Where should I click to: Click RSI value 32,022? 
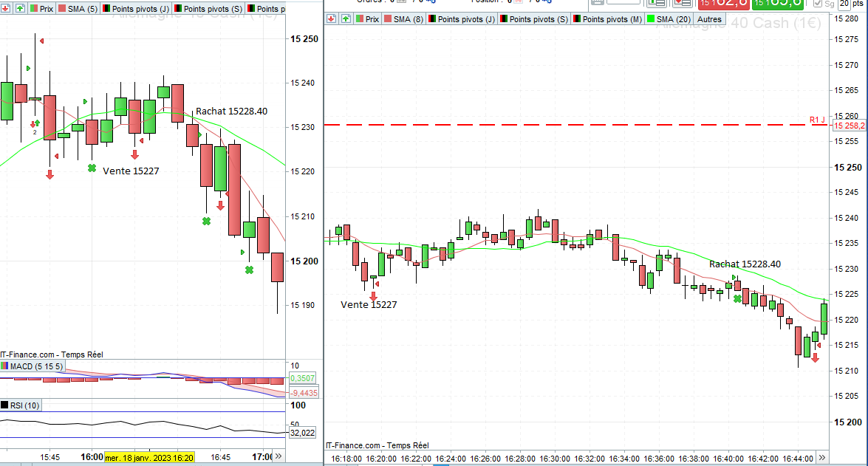point(302,433)
